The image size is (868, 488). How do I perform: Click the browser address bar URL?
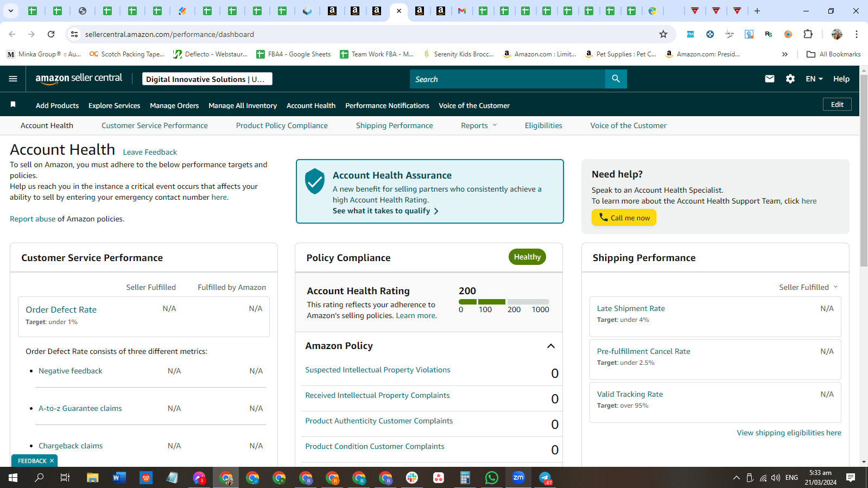169,34
